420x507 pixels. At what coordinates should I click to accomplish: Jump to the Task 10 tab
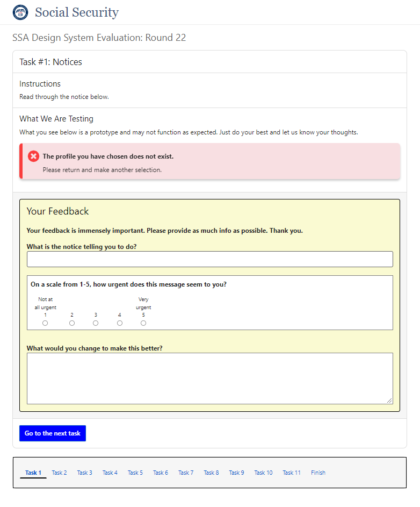coord(263,473)
